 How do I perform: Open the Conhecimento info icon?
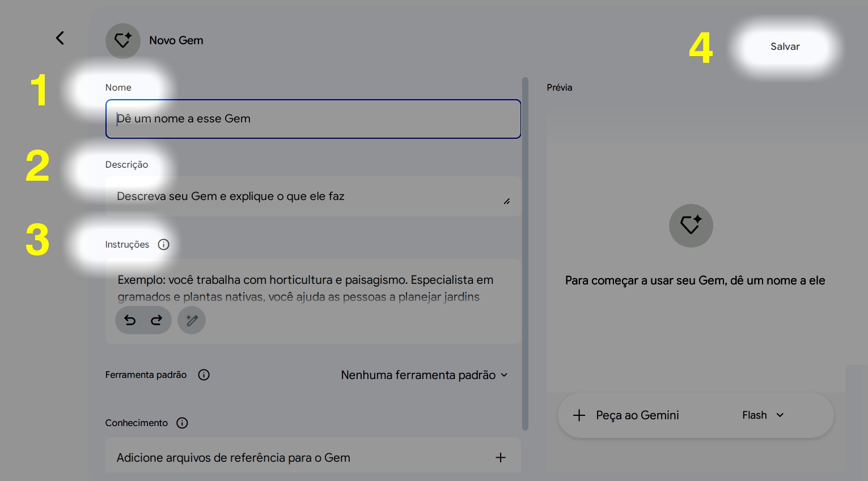(182, 423)
